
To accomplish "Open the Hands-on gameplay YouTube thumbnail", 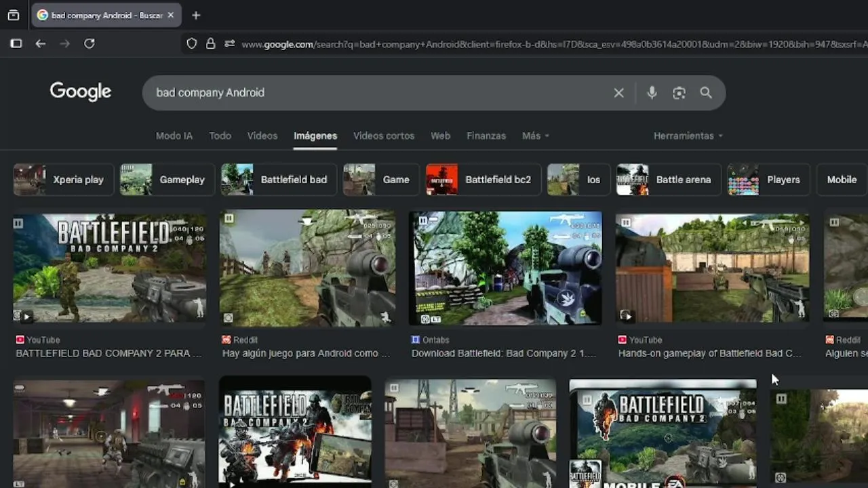I will pyautogui.click(x=712, y=268).
